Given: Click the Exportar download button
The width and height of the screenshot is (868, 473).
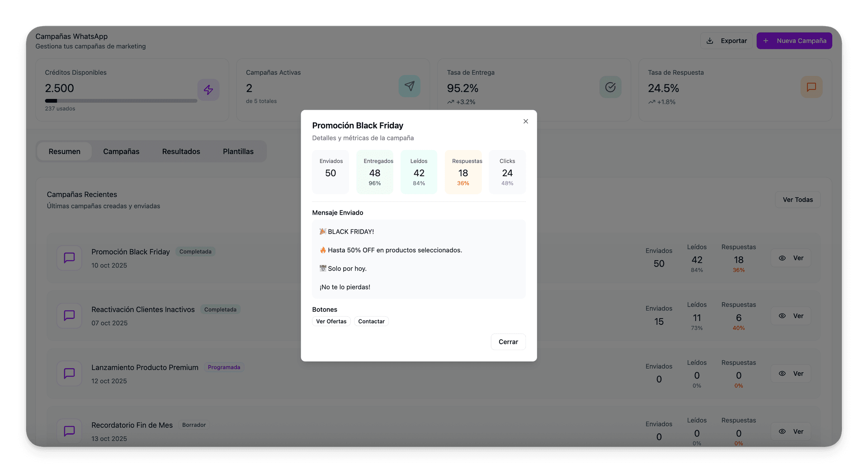Looking at the screenshot, I should pos(726,41).
